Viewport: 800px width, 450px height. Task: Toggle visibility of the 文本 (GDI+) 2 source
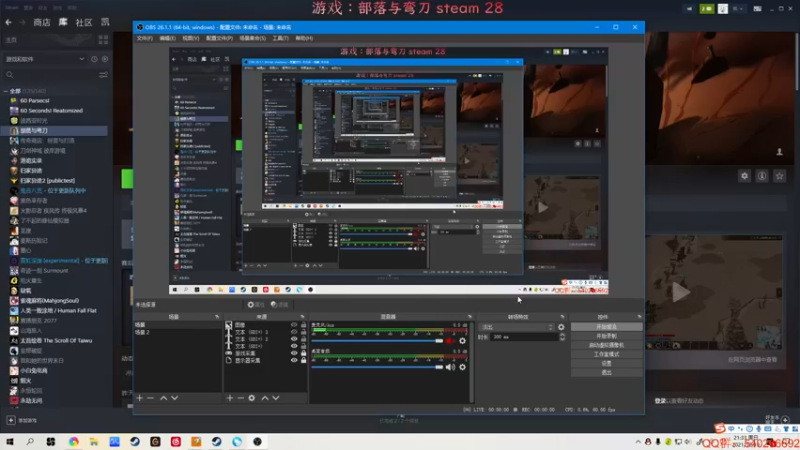(294, 339)
